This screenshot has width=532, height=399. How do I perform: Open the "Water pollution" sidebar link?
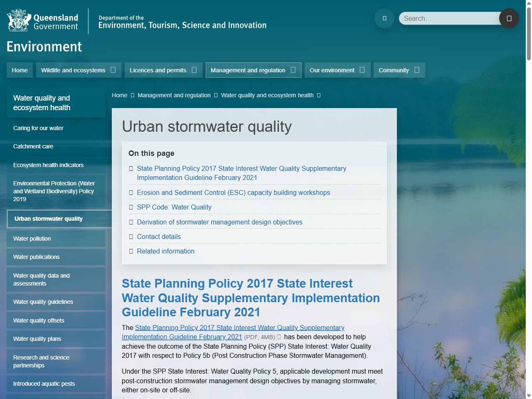32,239
